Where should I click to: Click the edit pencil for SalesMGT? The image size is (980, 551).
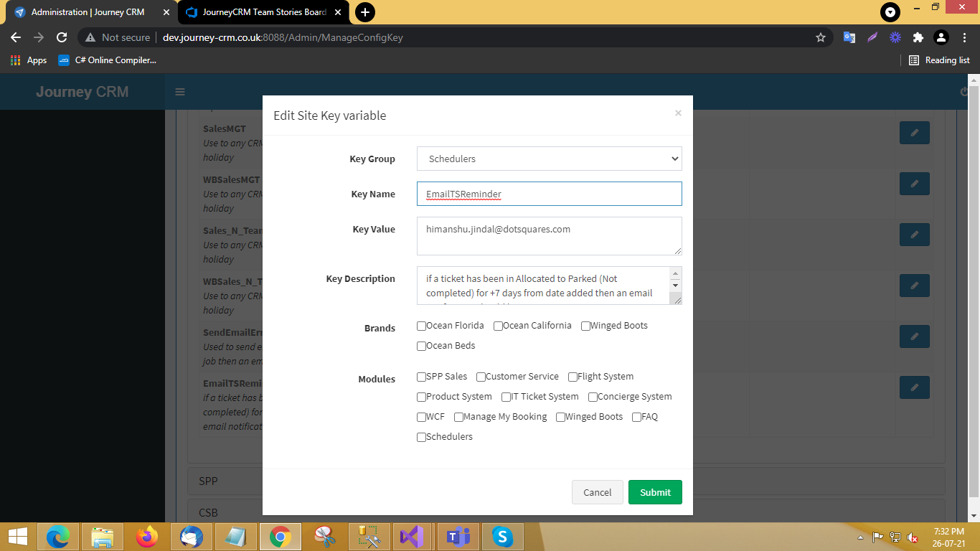(x=915, y=133)
